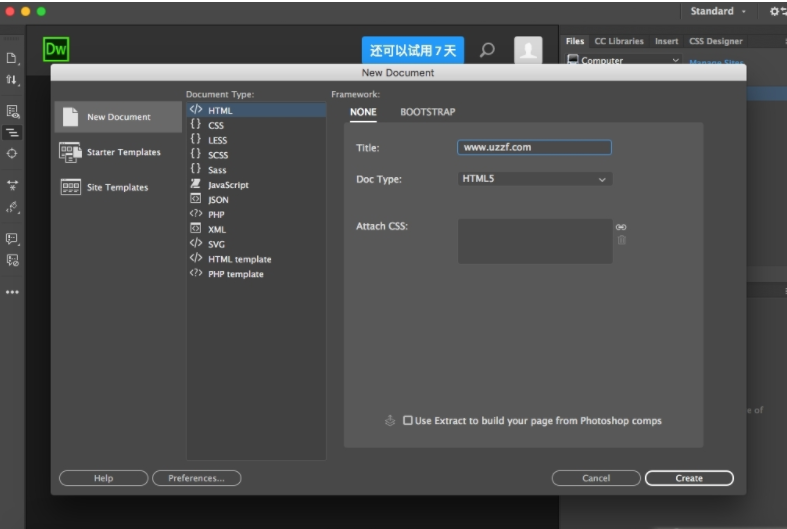Screen dimensions: 787x529
Task: Select XML document type
Action: (256, 229)
